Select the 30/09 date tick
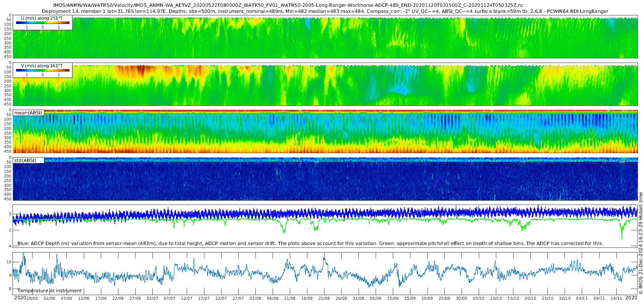This screenshot has width=644, height=304. (462, 299)
